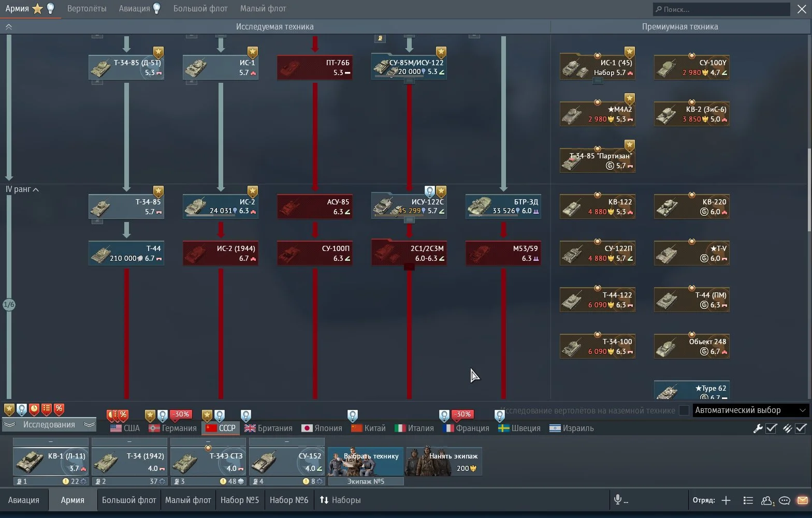Add squad member with plus icon
The height and width of the screenshot is (518, 812).
726,500
